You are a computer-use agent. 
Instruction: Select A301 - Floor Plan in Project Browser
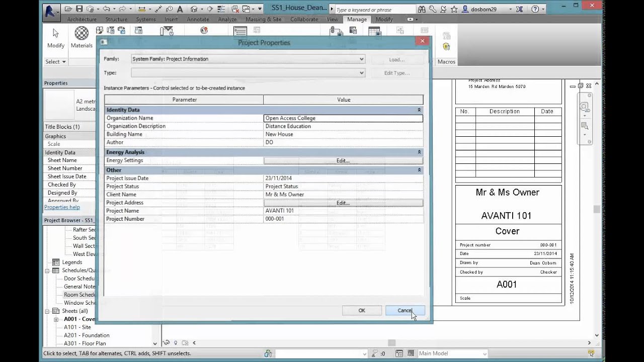tap(85, 343)
